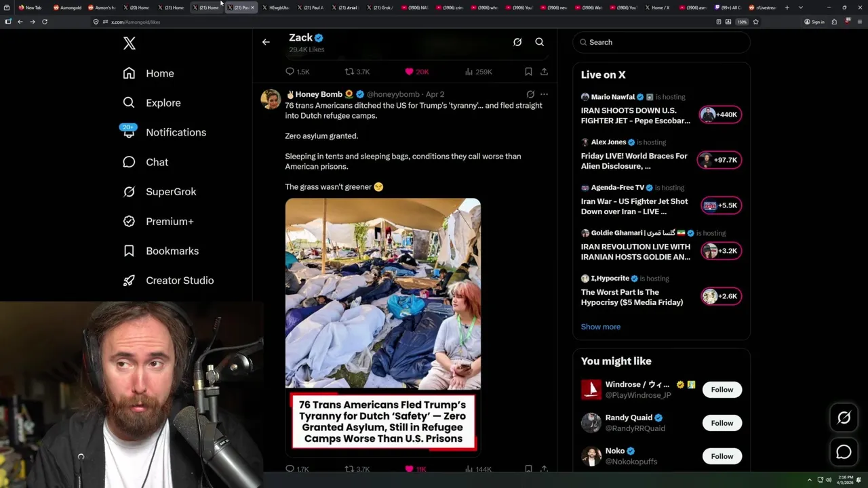
Task: Open the Honey Bomb author name
Action: click(x=319, y=94)
